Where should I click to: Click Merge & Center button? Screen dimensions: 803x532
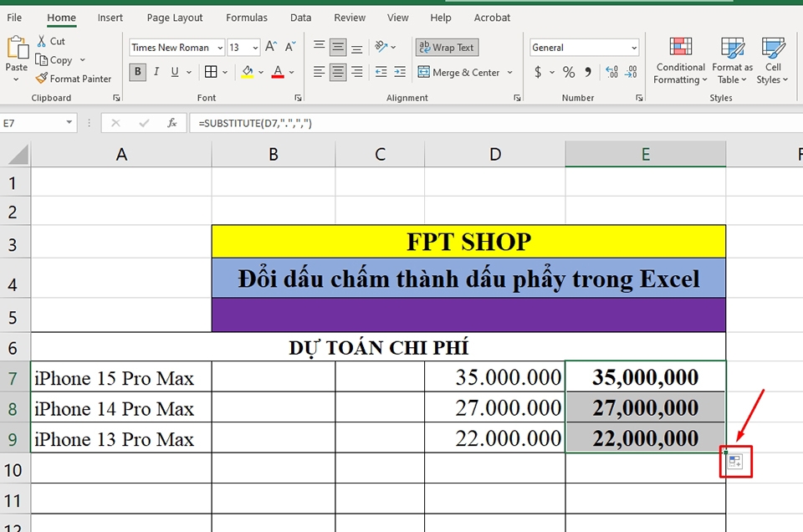pos(458,72)
